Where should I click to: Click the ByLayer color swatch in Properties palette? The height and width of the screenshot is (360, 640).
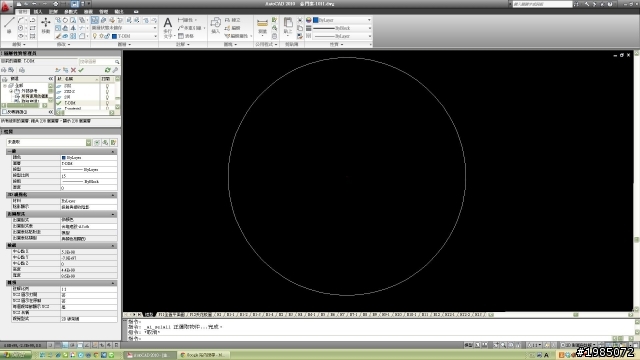coord(64,158)
